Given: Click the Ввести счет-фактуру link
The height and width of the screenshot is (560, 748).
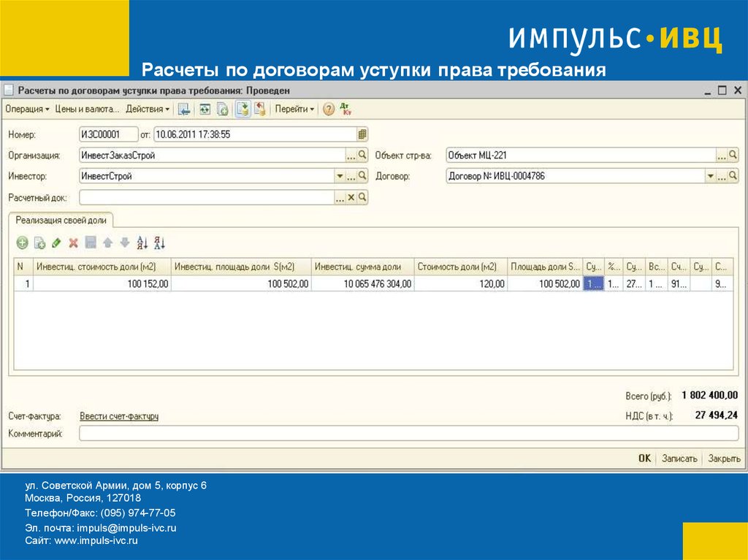Looking at the screenshot, I should (x=119, y=416).
